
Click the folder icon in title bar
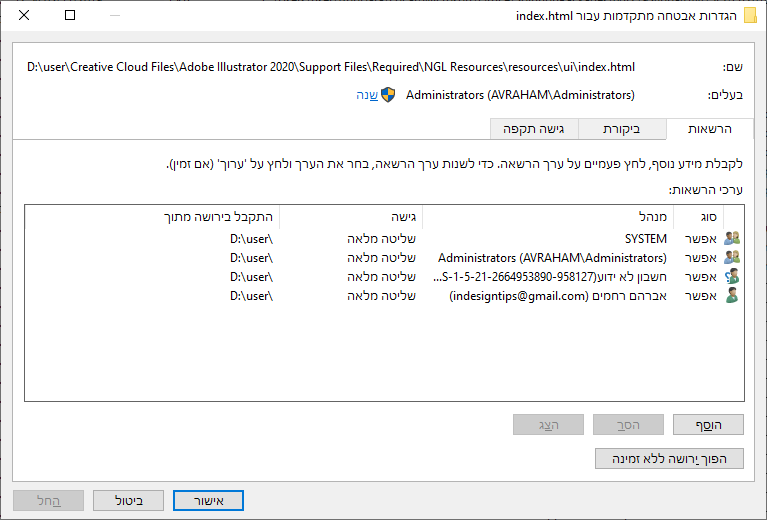[x=750, y=16]
